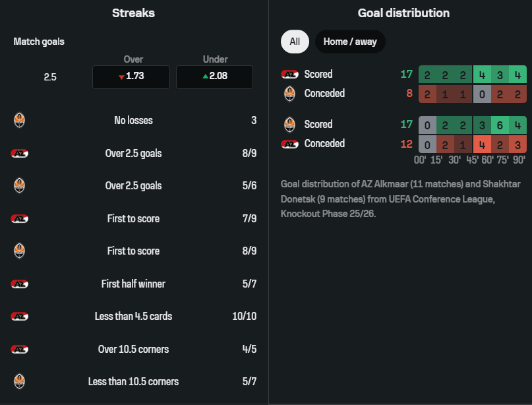The width and height of the screenshot is (532, 405).
Task: Click AZ logo beside First half winner
Action: [x=20, y=284]
